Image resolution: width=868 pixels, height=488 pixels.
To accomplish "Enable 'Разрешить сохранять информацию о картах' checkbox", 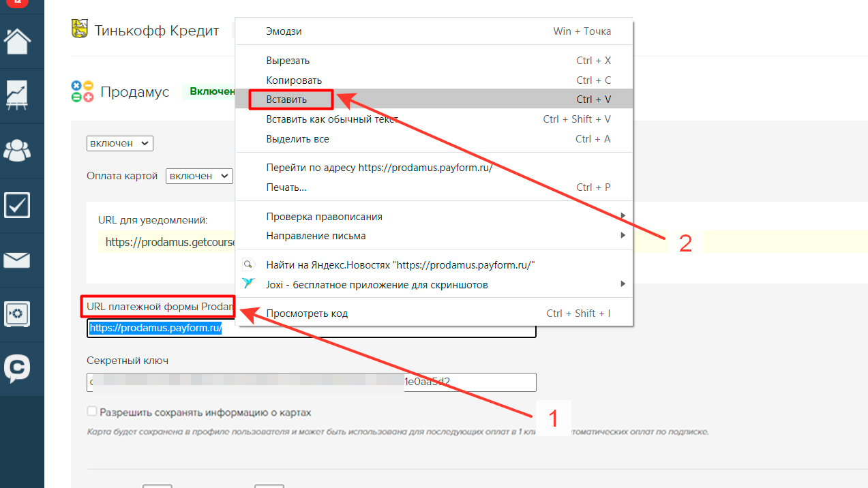I will 92,412.
